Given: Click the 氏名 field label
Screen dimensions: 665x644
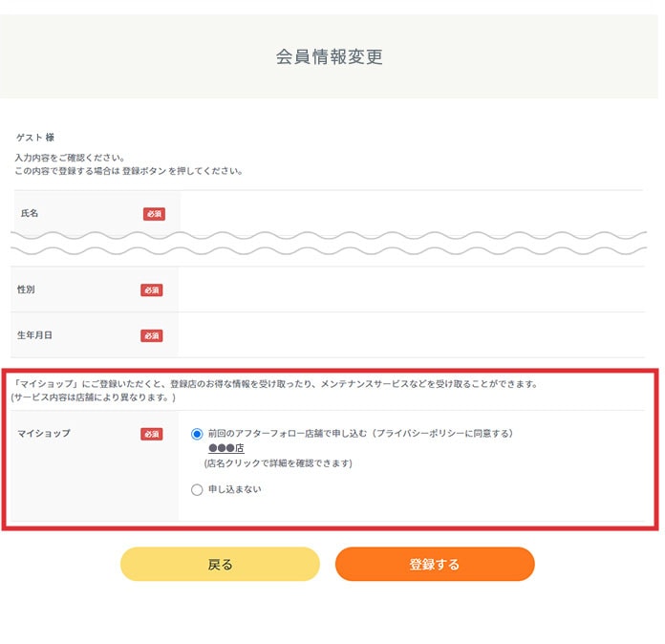Looking at the screenshot, I should tap(30, 213).
